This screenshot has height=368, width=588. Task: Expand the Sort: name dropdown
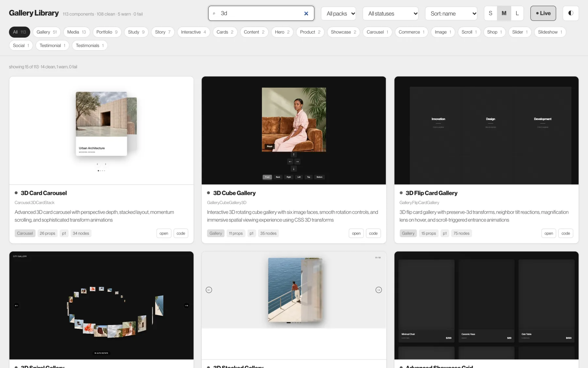pyautogui.click(x=451, y=13)
